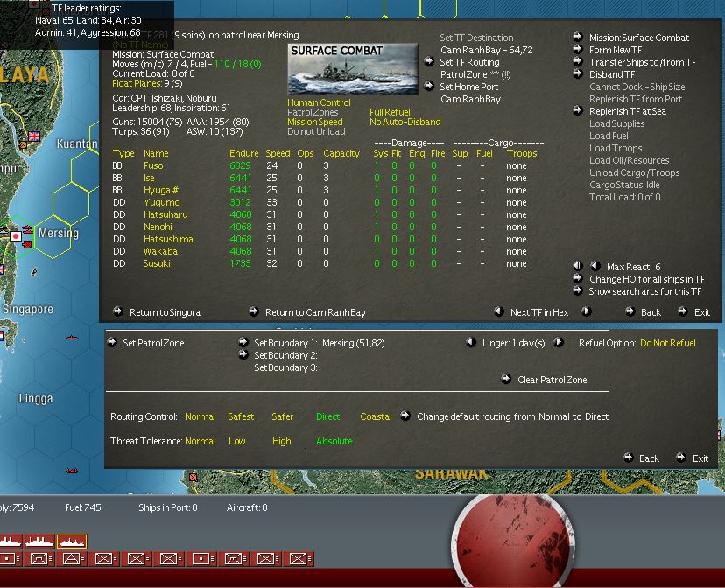Click the arrow next to Form New TF

click(x=578, y=49)
